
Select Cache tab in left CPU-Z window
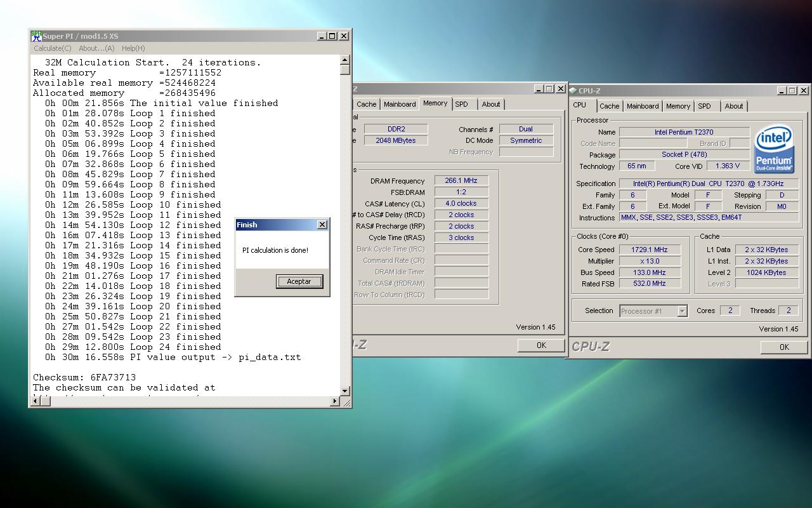(x=366, y=104)
